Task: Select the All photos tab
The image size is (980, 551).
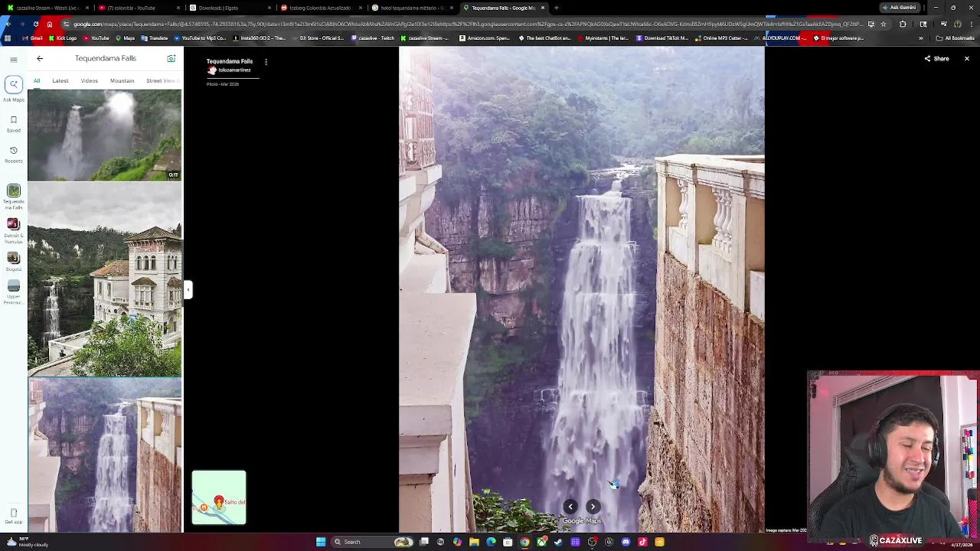Action: (37, 80)
